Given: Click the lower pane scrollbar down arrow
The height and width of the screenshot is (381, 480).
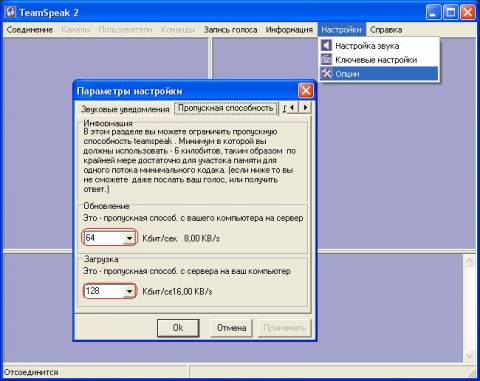Looking at the screenshot, I should coord(469,356).
